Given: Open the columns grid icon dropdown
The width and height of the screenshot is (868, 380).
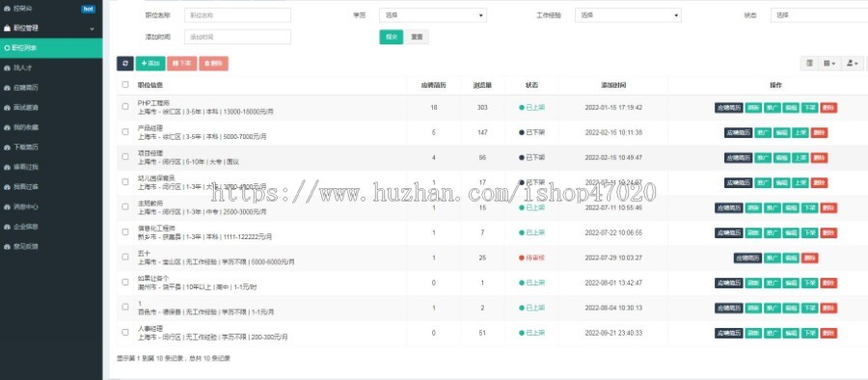Looking at the screenshot, I should pos(829,64).
